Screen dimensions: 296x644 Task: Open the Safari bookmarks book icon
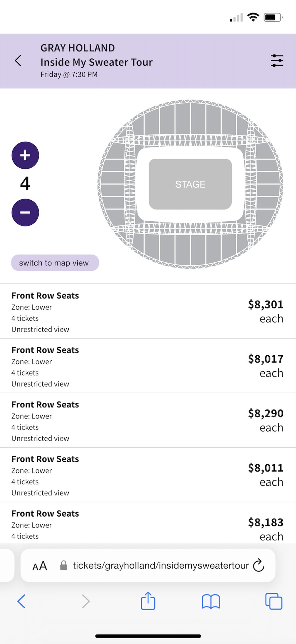point(211,601)
